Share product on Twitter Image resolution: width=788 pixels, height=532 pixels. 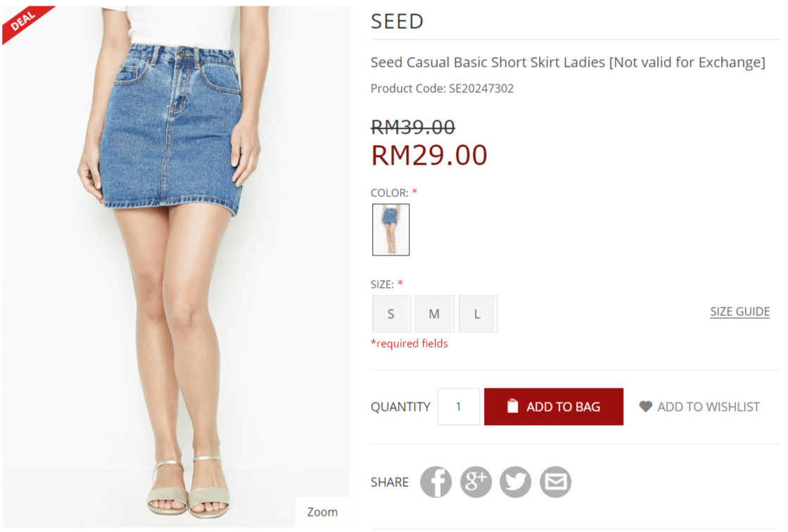[x=516, y=482]
